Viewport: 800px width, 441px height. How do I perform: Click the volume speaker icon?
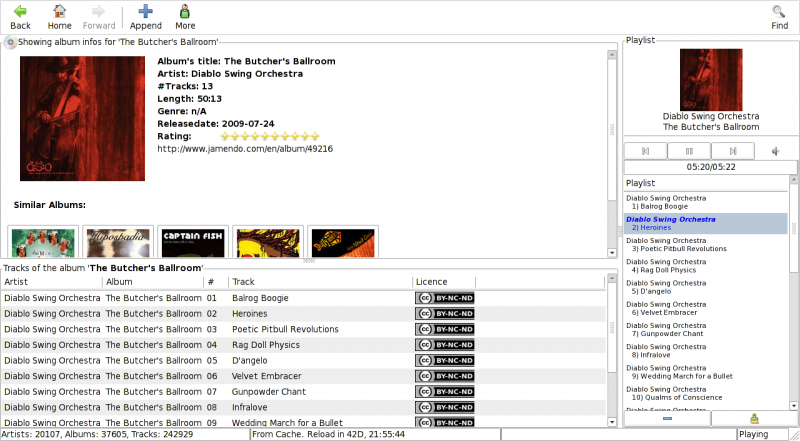click(x=775, y=151)
